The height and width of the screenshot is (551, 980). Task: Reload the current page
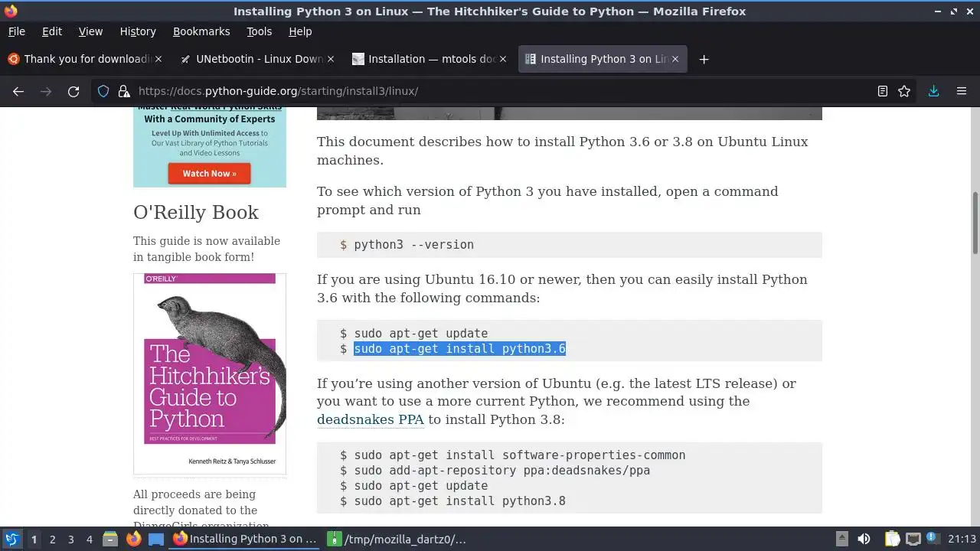73,91
